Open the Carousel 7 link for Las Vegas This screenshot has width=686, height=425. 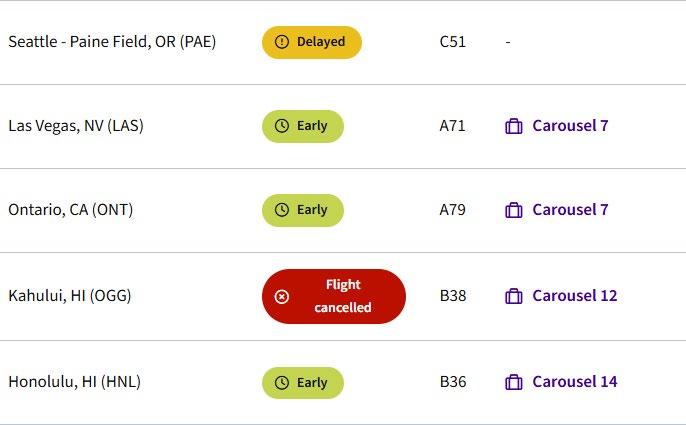click(570, 126)
